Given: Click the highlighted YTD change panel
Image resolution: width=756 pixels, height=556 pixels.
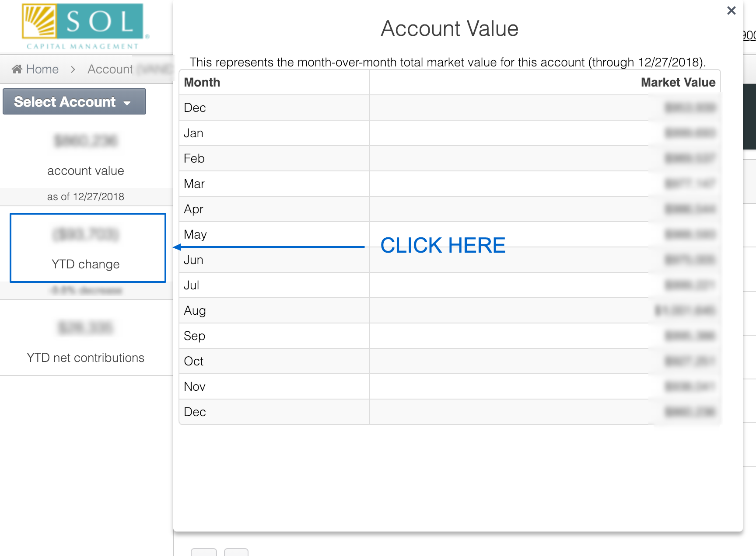Looking at the screenshot, I should point(87,248).
